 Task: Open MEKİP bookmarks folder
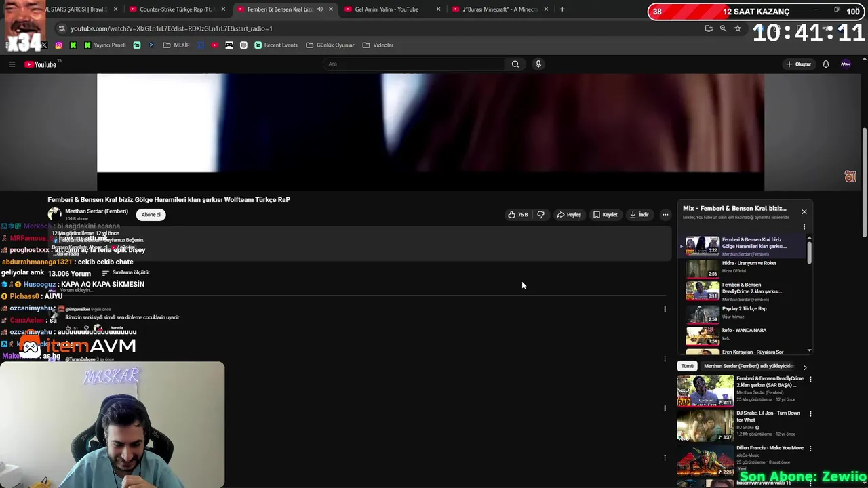pyautogui.click(x=176, y=45)
